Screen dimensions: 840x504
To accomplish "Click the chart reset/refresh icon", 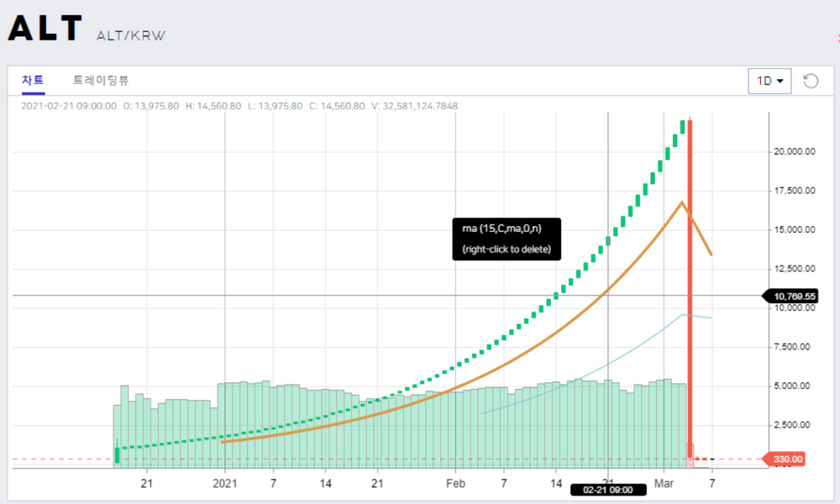I will 811,81.
